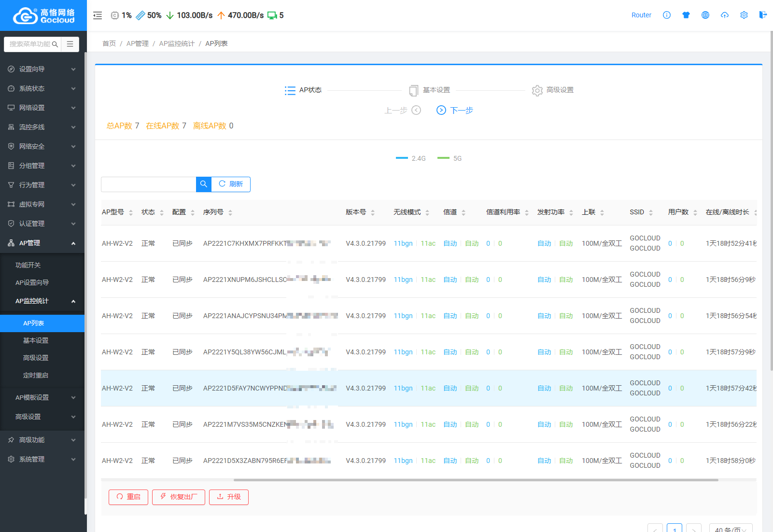The width and height of the screenshot is (773, 532).
Task: Expand 系统状态 menu
Action: coord(42,88)
